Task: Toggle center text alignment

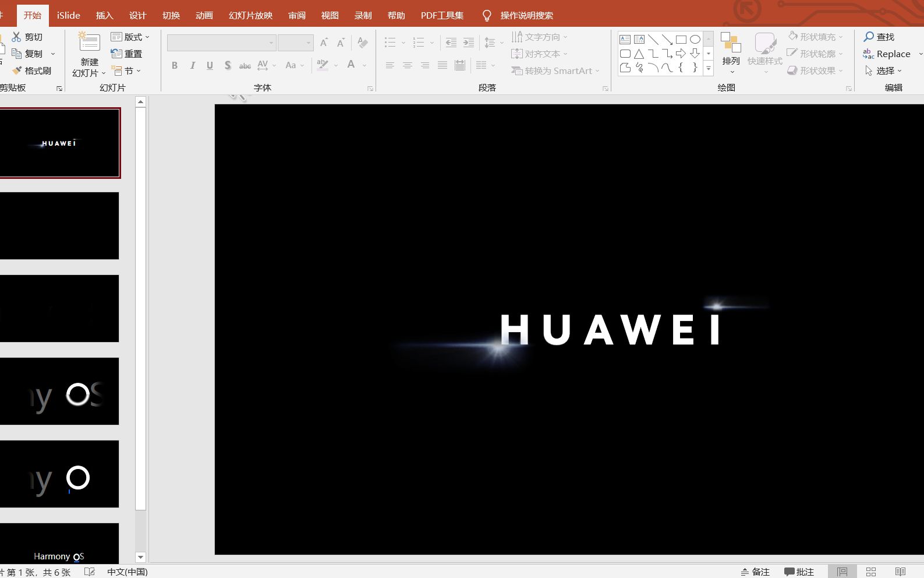Action: click(408, 65)
